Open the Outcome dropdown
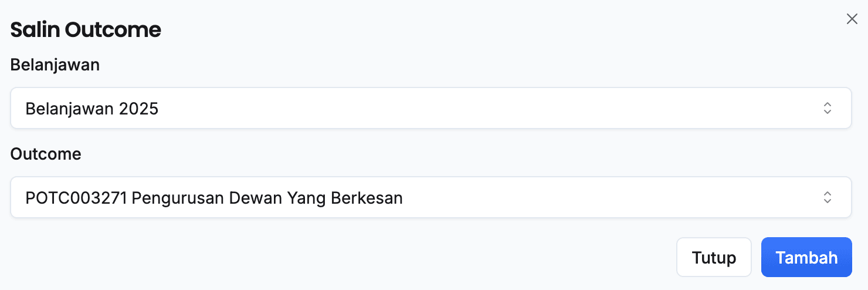 431,197
